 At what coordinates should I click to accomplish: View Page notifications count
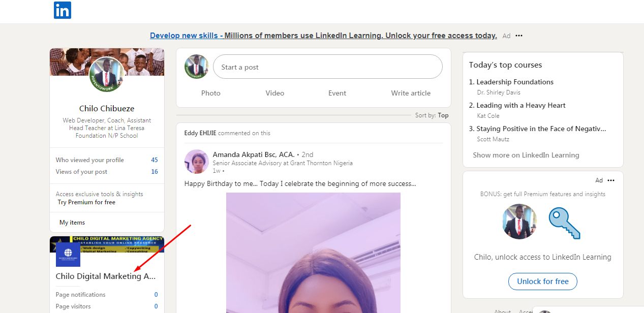(x=107, y=295)
